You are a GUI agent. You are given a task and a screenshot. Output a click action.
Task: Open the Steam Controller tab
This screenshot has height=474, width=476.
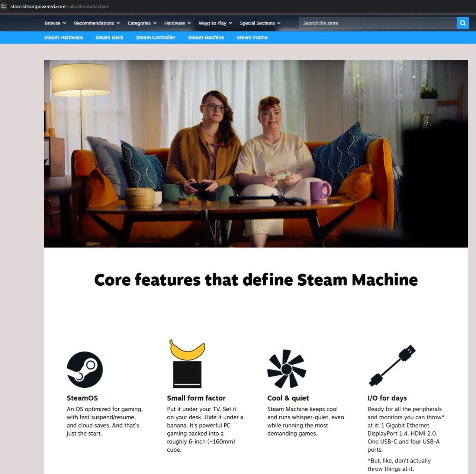point(155,38)
